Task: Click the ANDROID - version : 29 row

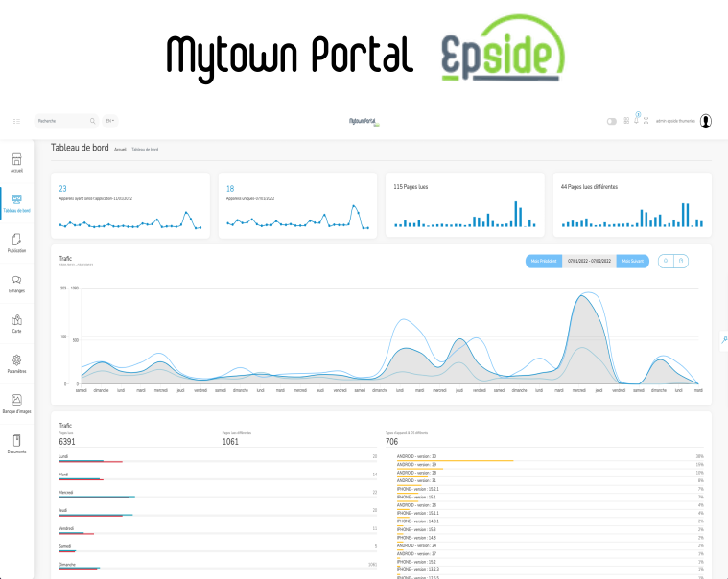Action: pos(551,465)
